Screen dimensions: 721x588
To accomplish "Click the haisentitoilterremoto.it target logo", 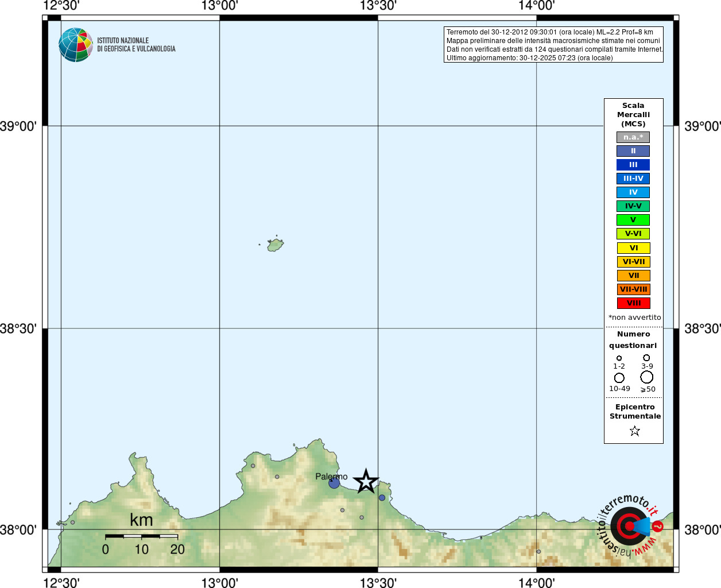I will click(x=629, y=526).
